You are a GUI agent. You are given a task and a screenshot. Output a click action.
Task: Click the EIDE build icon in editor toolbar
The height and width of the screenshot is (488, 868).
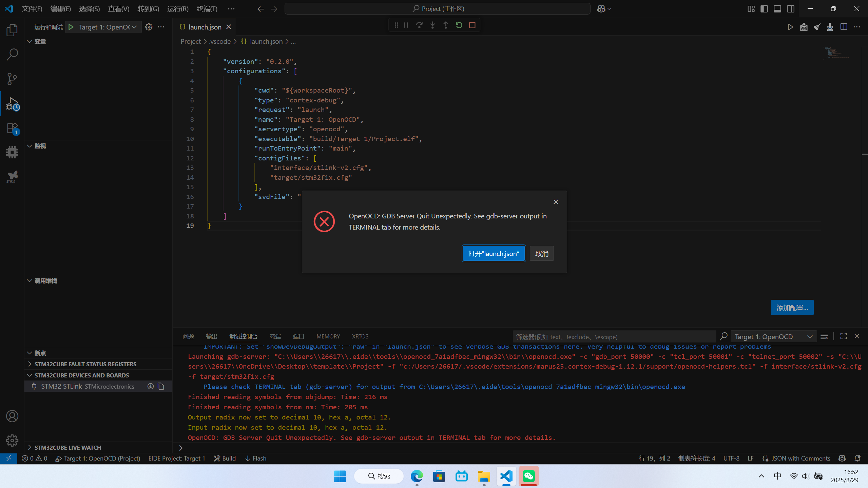point(804,27)
